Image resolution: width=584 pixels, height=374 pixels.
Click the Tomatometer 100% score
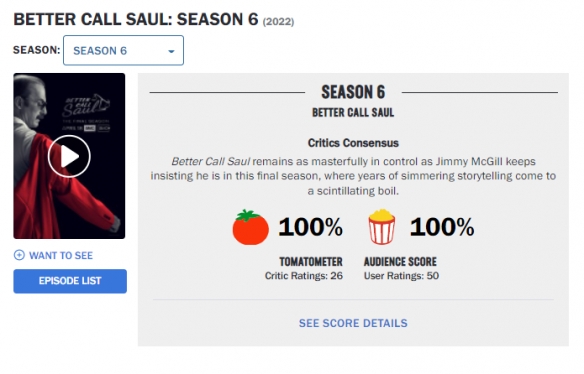coord(310,227)
